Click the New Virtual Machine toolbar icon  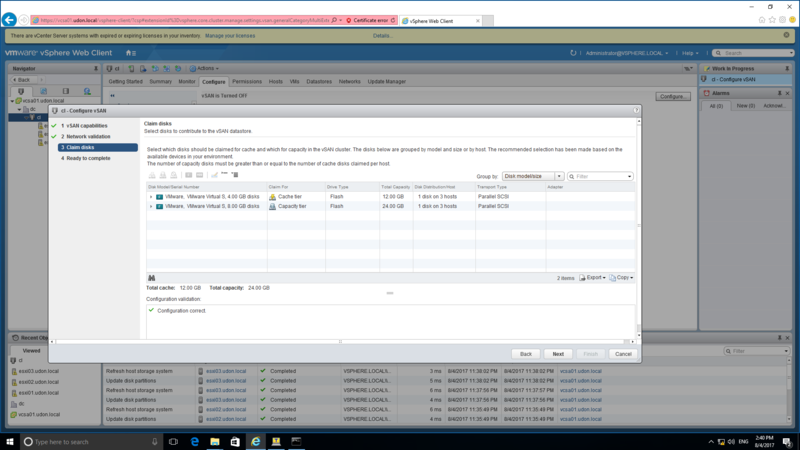click(x=143, y=68)
